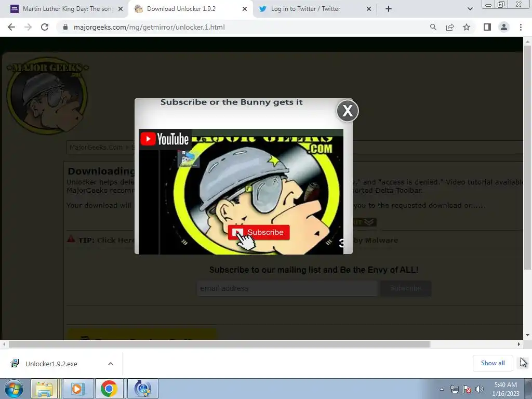Click the Chrome taskbar icon
Viewport: 532px width, 399px height.
109,389
